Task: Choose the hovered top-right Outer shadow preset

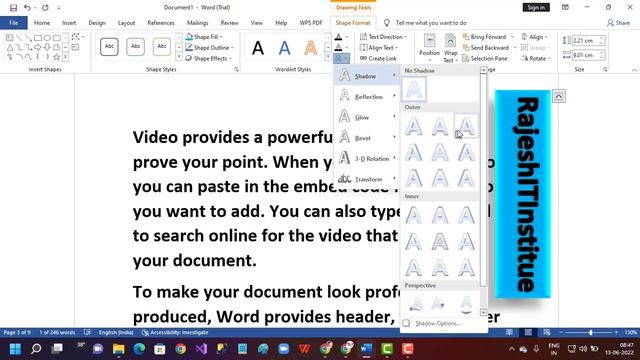Action: point(466,126)
